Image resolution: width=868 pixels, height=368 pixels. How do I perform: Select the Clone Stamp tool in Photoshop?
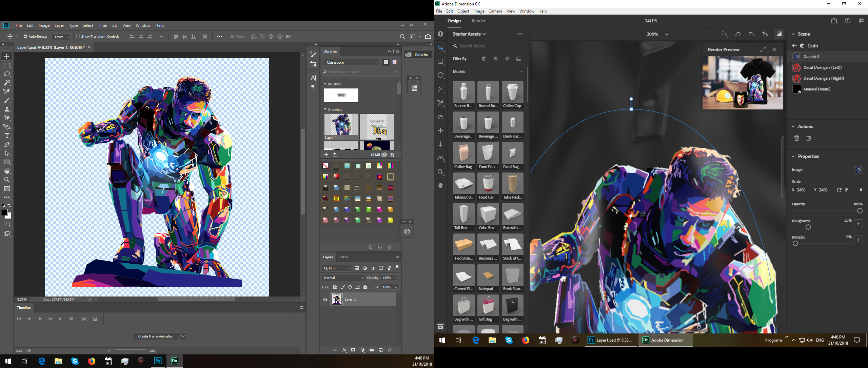point(7,109)
